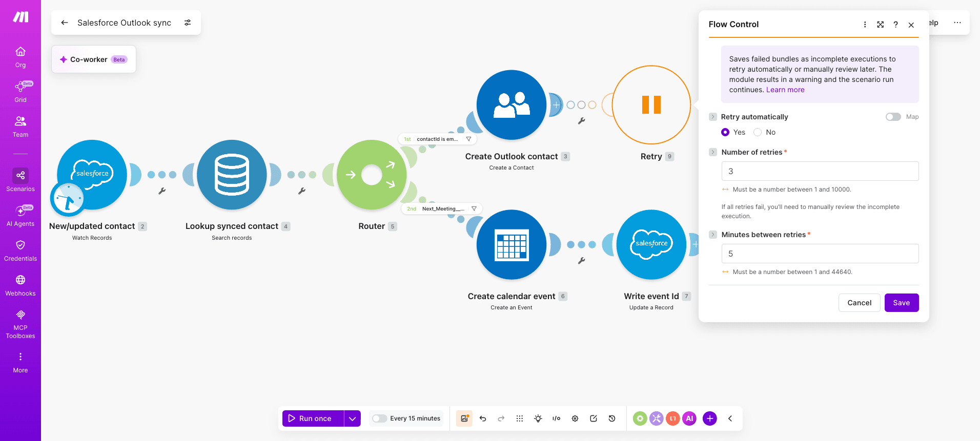Open Flow Control panel three-dot menu

(x=865, y=25)
